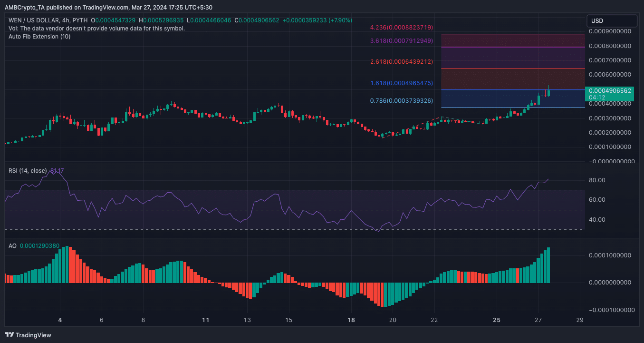The image size is (644, 343).
Task: Click the 80.00 RSI axis label
Action: click(x=597, y=180)
